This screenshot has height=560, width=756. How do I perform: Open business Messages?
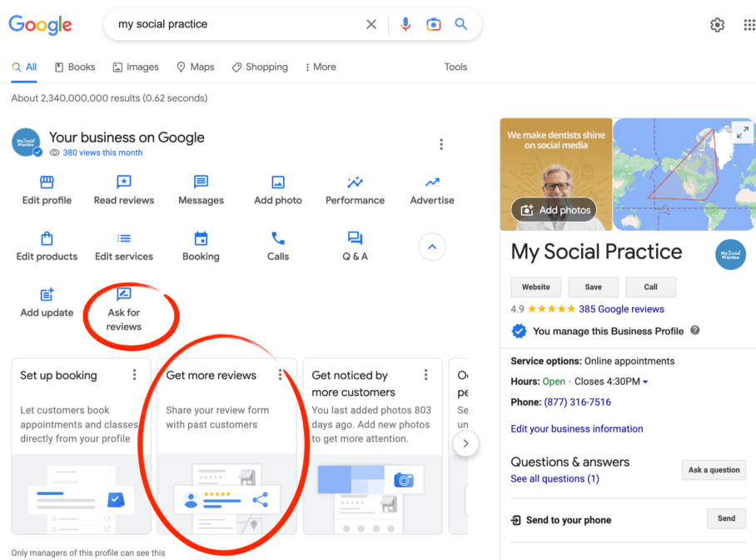point(201,191)
